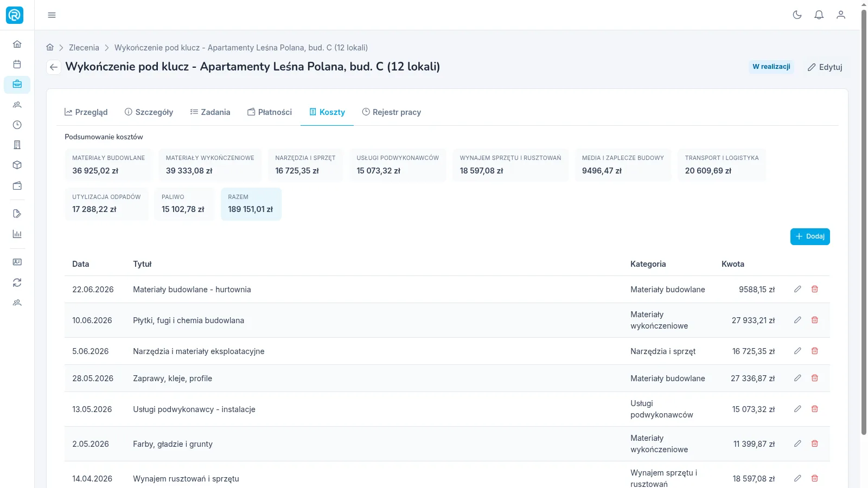Image resolution: width=868 pixels, height=488 pixels.
Task: Switch to the Rejestr pracy tab
Action: [x=392, y=112]
